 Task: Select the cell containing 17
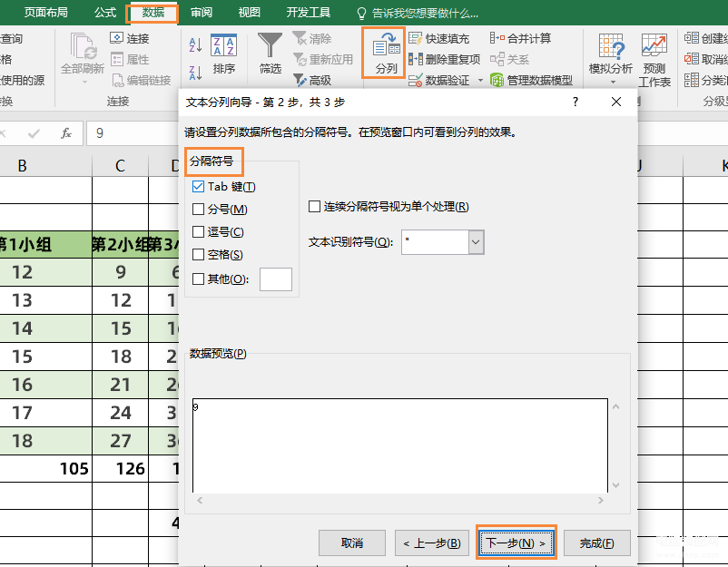[46, 413]
